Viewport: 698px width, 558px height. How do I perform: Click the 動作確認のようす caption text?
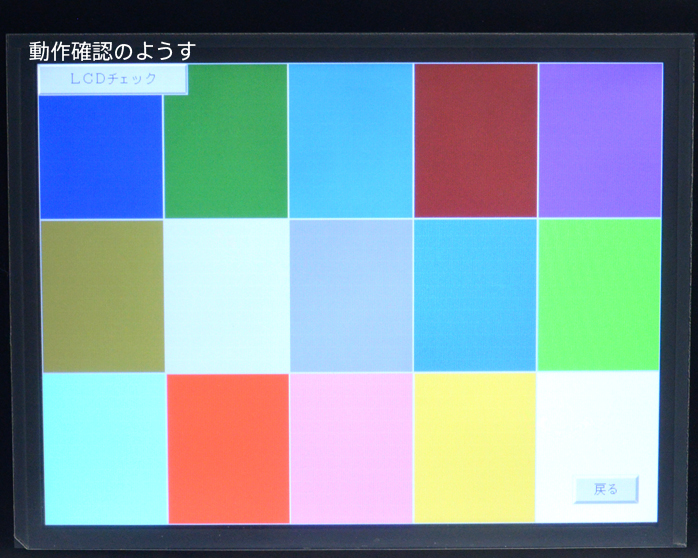pos(112,50)
